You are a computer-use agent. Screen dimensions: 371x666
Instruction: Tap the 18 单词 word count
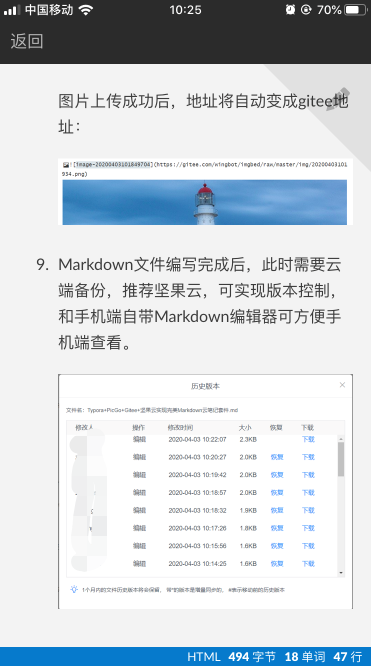tap(305, 657)
